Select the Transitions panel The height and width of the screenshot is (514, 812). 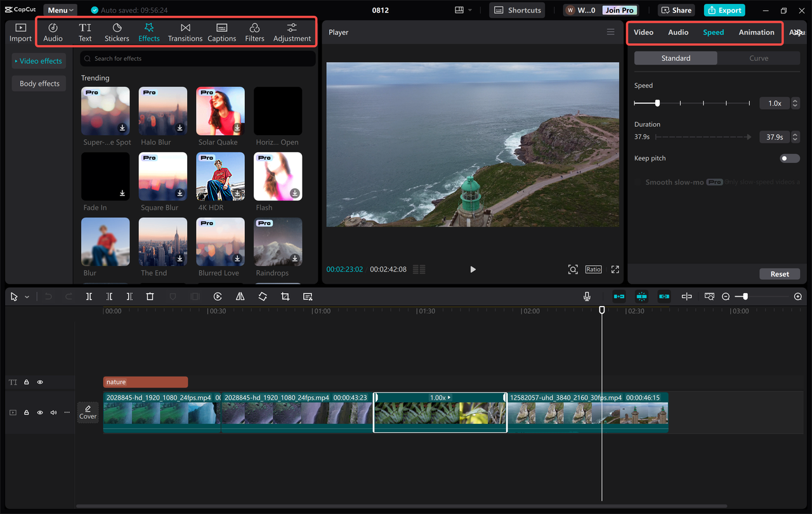point(185,32)
